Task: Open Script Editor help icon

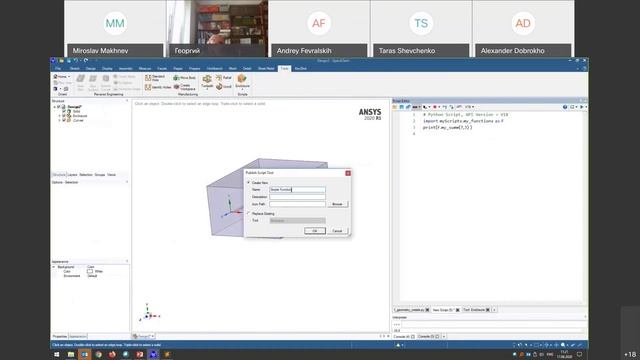Action: [x=565, y=107]
